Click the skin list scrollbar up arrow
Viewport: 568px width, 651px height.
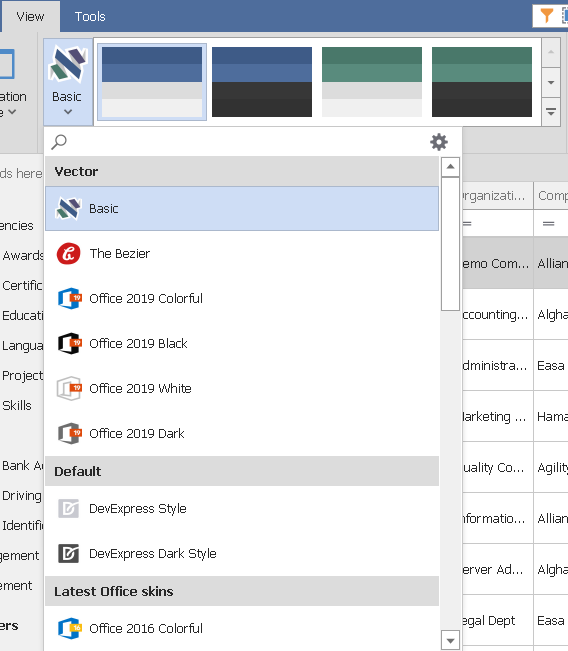[x=450, y=167]
